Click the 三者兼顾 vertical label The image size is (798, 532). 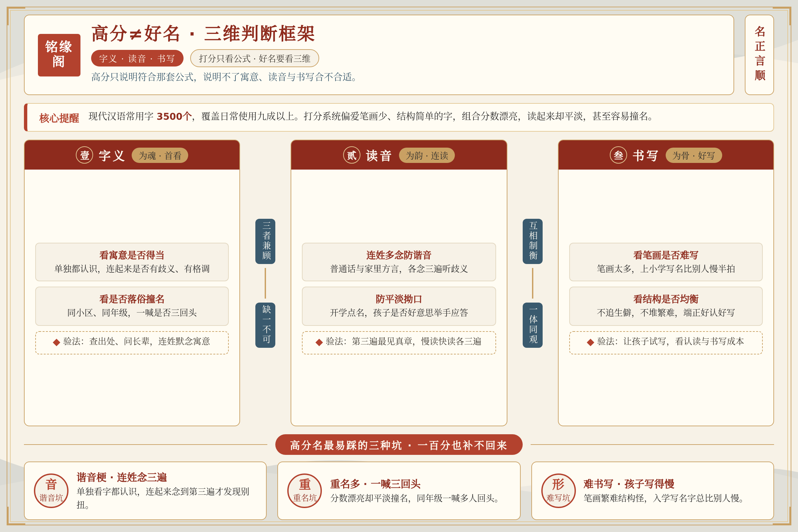[x=265, y=241]
